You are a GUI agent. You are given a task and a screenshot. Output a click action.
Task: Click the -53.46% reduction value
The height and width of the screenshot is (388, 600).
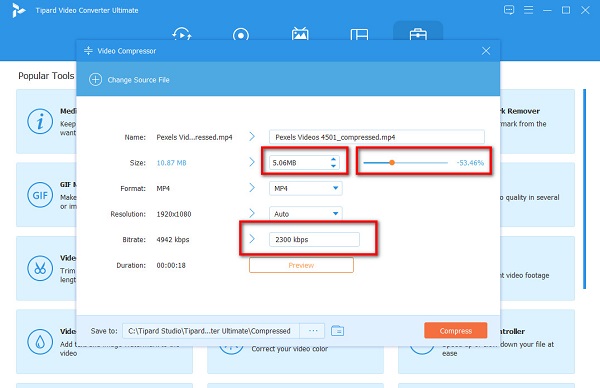(x=470, y=163)
